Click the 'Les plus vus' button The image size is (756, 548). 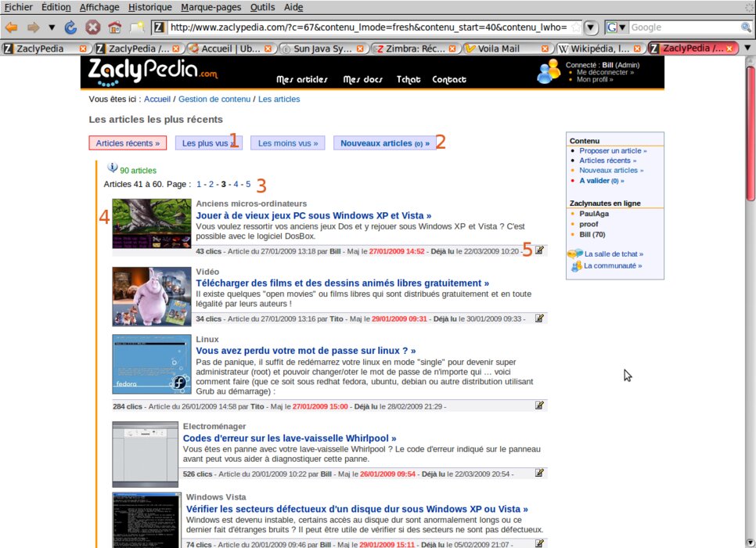205,143
